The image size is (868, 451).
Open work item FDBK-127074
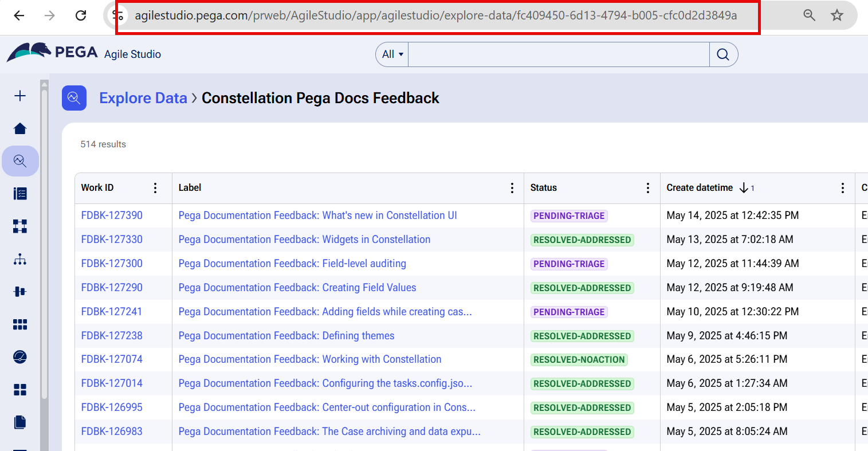point(112,359)
